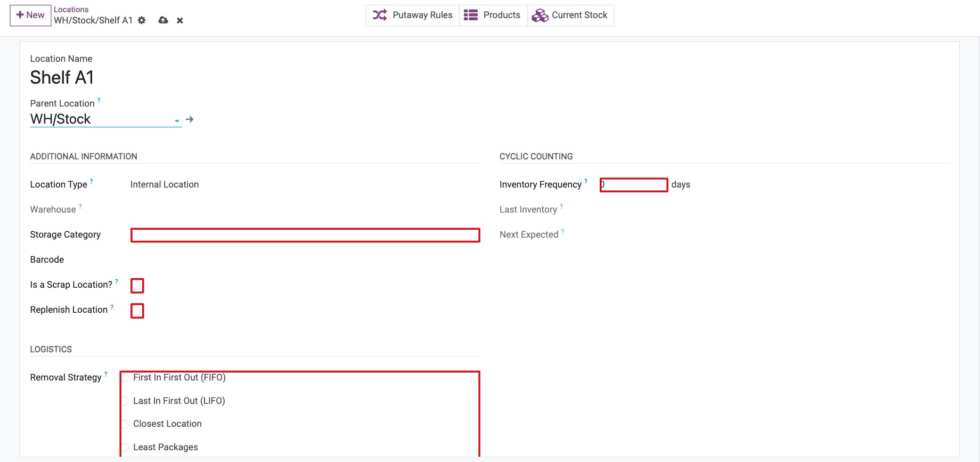The width and height of the screenshot is (980, 462).
Task: Open the Storage Category selection field
Action: point(305,235)
